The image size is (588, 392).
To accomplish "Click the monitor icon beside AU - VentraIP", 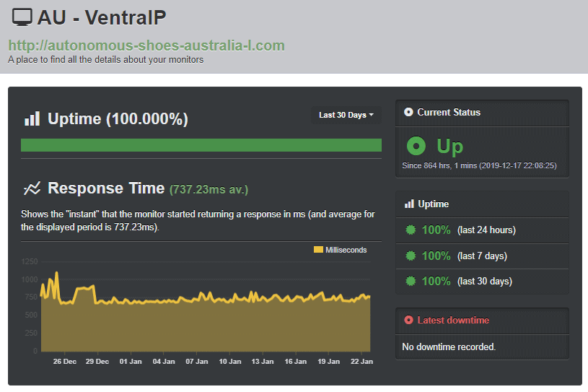I will coord(22,17).
